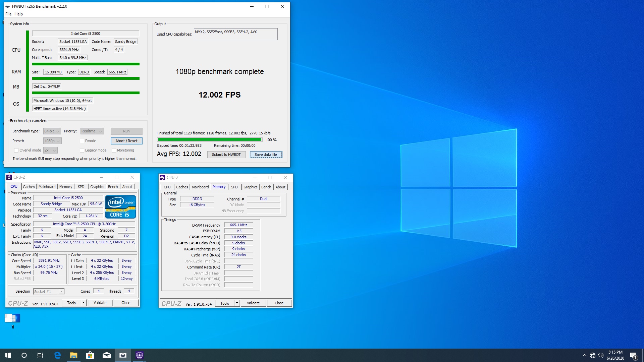The width and height of the screenshot is (644, 362).
Task: Click the disabled Run button
Action: [x=126, y=131]
